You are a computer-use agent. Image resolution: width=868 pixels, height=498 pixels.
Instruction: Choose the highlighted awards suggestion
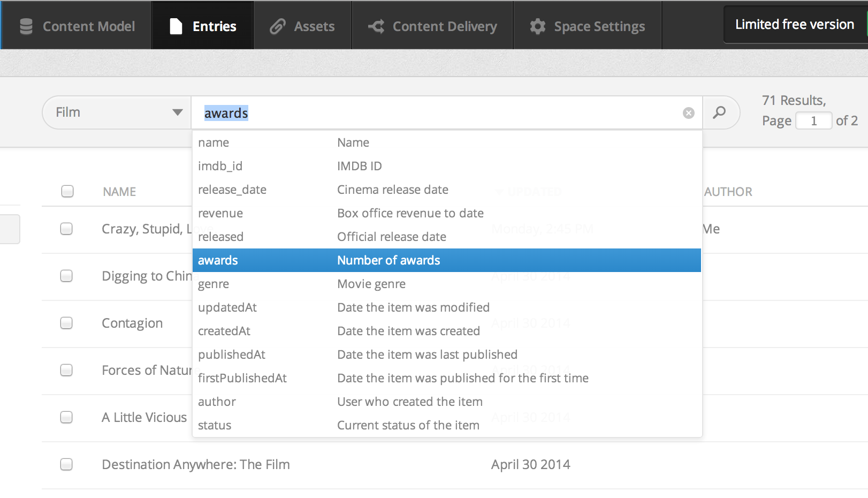tap(447, 260)
